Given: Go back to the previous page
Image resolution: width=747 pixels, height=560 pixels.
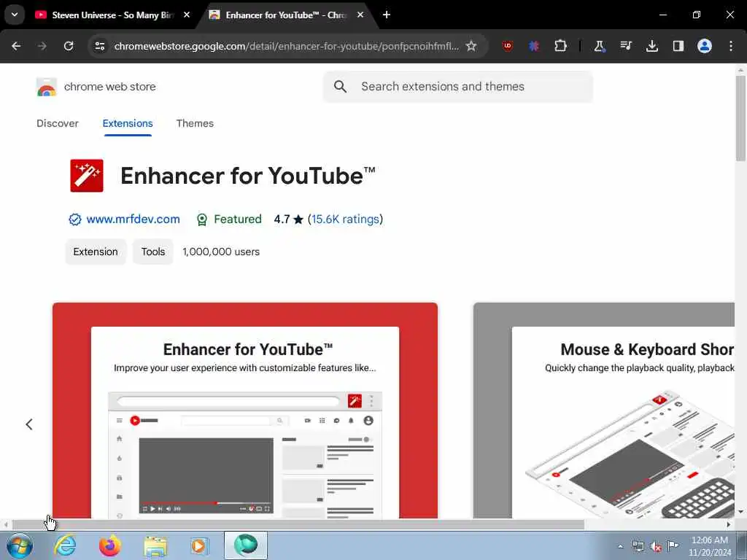Looking at the screenshot, I should pyautogui.click(x=16, y=46).
